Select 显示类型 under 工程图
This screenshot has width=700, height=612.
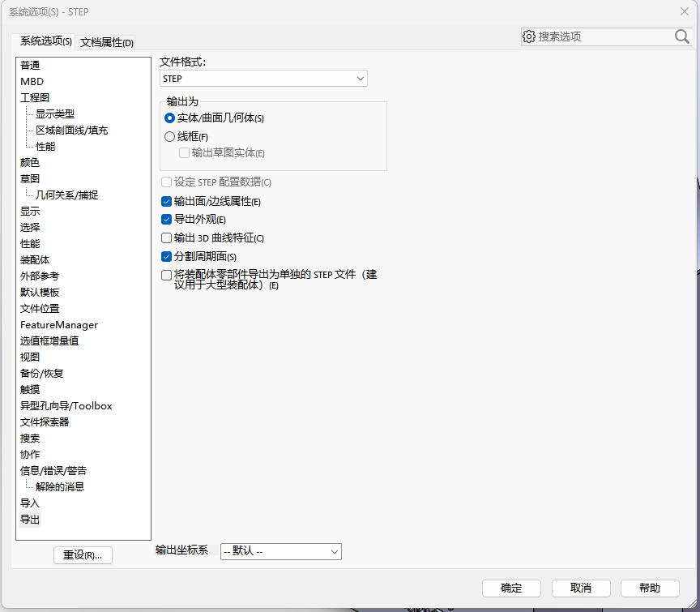(55, 114)
